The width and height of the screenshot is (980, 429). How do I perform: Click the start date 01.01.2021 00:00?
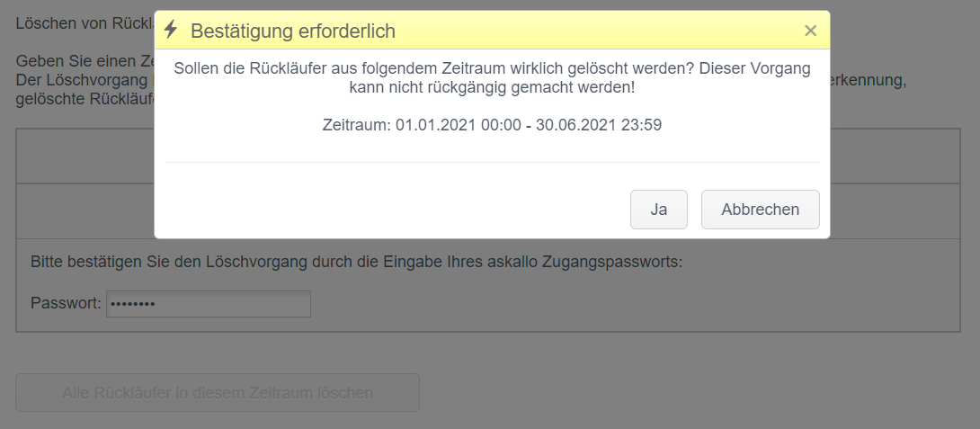tap(458, 125)
